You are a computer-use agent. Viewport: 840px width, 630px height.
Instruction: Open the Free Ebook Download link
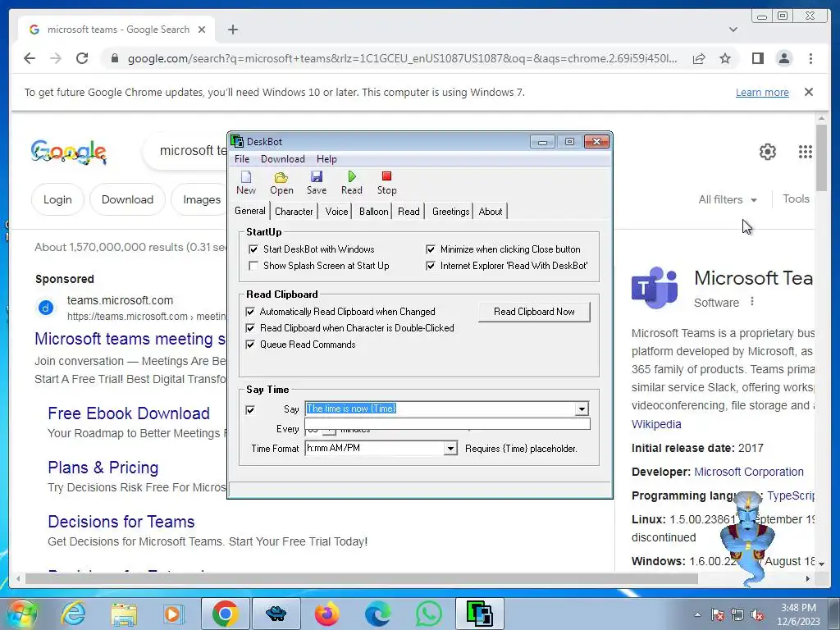click(129, 413)
